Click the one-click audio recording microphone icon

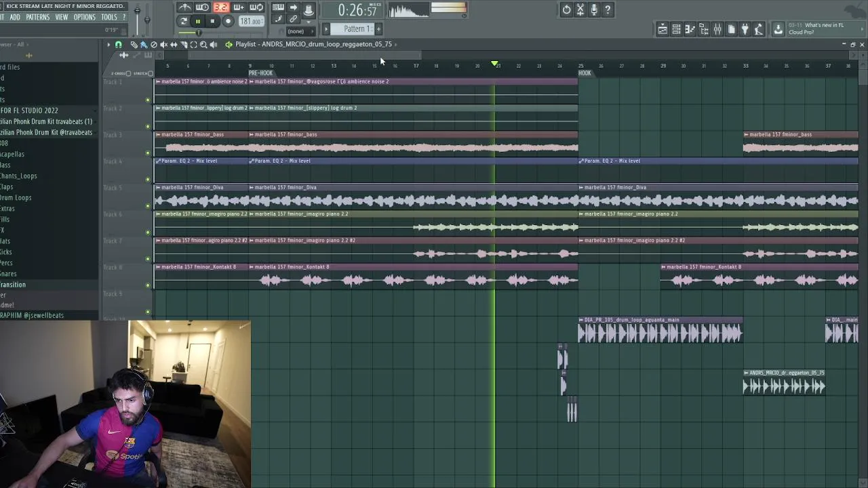(594, 9)
